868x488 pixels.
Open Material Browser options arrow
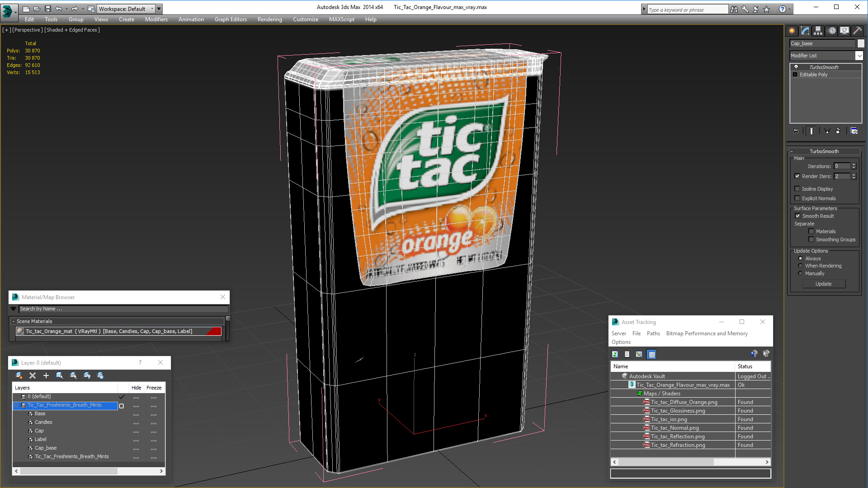pyautogui.click(x=14, y=309)
